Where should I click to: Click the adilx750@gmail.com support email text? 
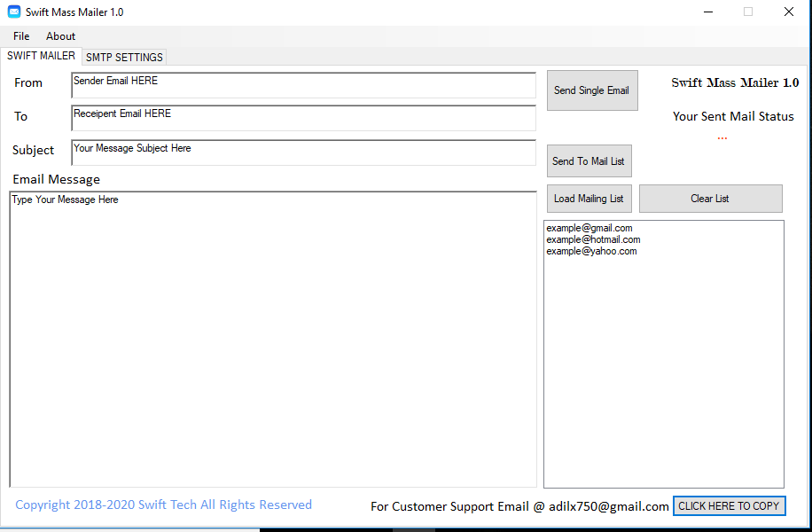pyautogui.click(x=609, y=506)
